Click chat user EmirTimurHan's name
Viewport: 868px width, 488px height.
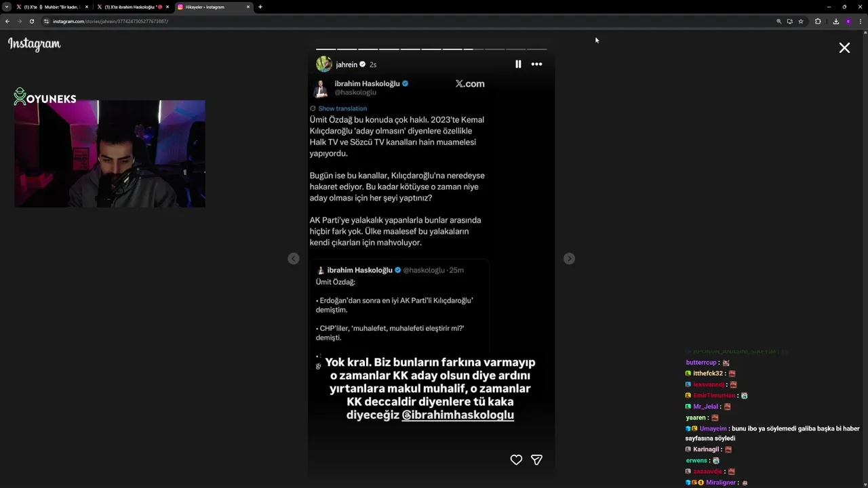(x=714, y=396)
